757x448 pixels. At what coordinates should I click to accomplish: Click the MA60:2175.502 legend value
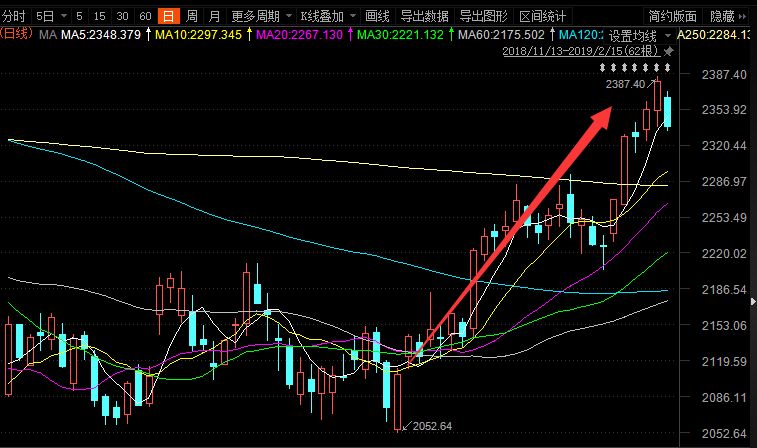point(501,35)
